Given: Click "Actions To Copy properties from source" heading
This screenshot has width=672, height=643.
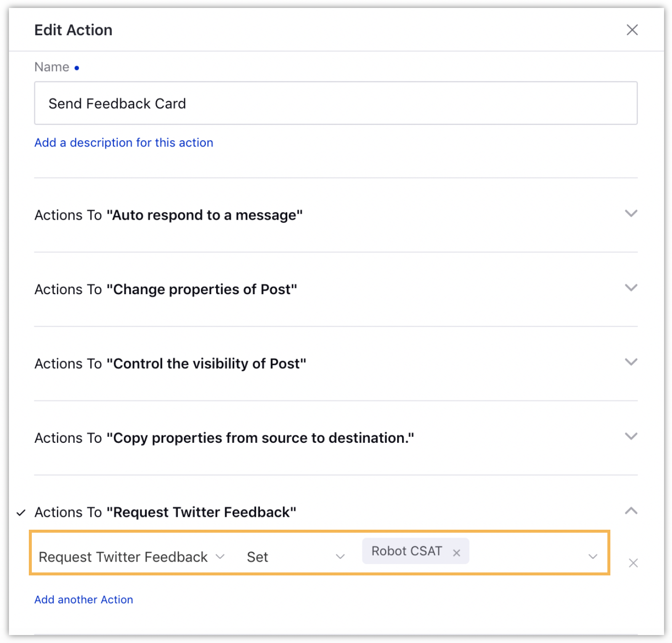Looking at the screenshot, I should [224, 438].
